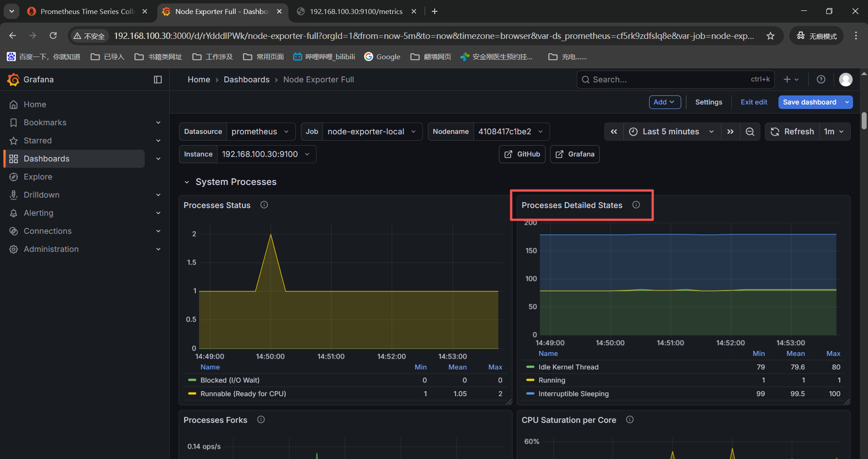868x459 pixels.
Task: Open Explore in the sidebar
Action: [x=38, y=177]
